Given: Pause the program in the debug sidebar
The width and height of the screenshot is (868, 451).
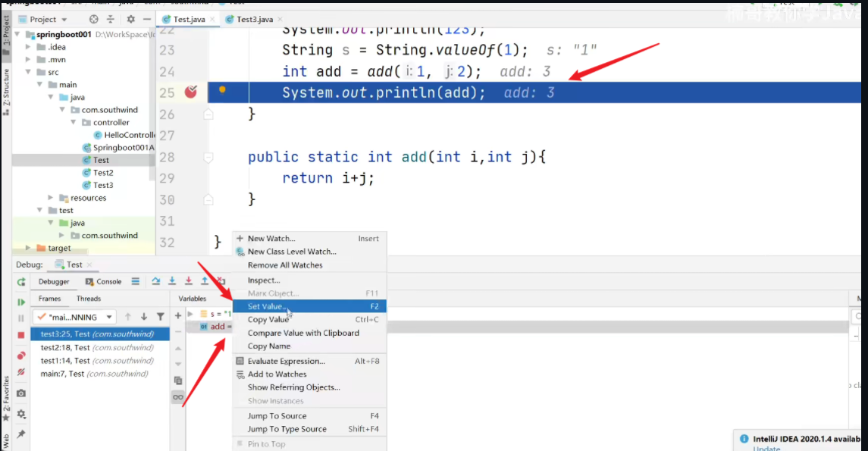Looking at the screenshot, I should (21, 318).
